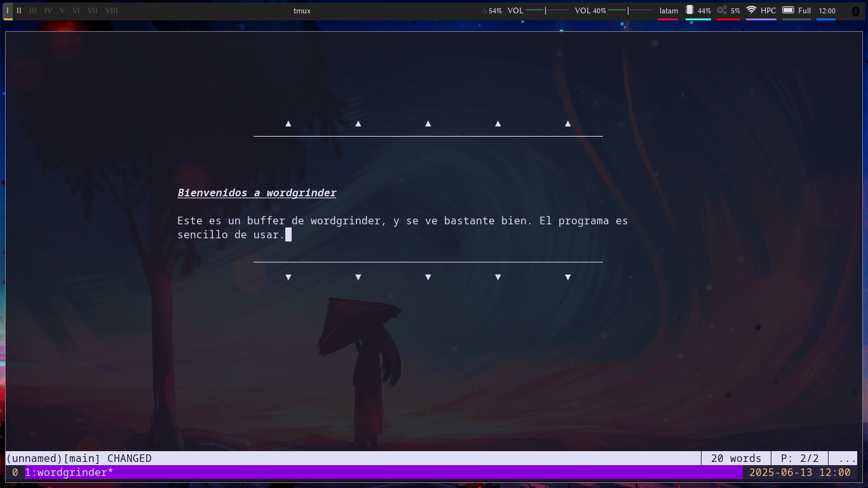
Task: Click the word 'programa' in the paragraph
Action: (x=584, y=220)
